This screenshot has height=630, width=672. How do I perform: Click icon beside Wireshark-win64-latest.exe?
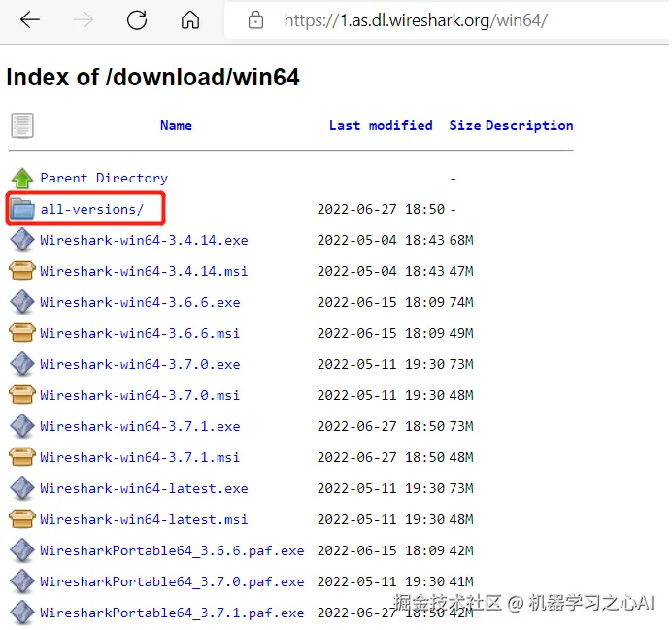click(x=22, y=488)
